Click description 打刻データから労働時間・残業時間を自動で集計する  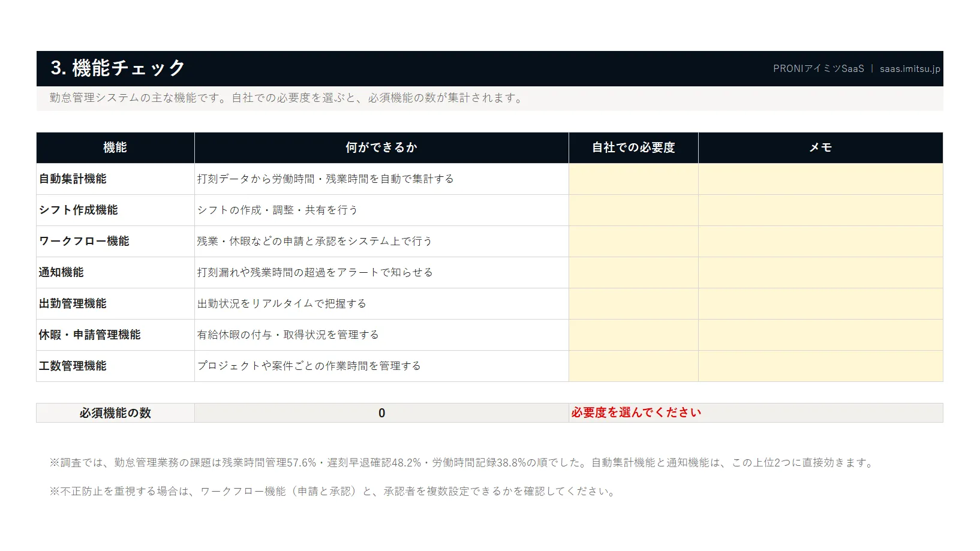point(326,179)
